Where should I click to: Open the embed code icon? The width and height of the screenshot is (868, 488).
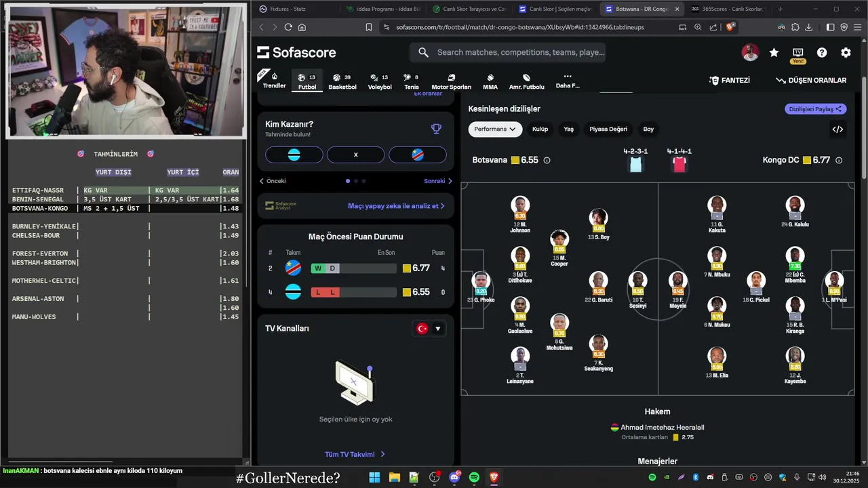pyautogui.click(x=837, y=129)
